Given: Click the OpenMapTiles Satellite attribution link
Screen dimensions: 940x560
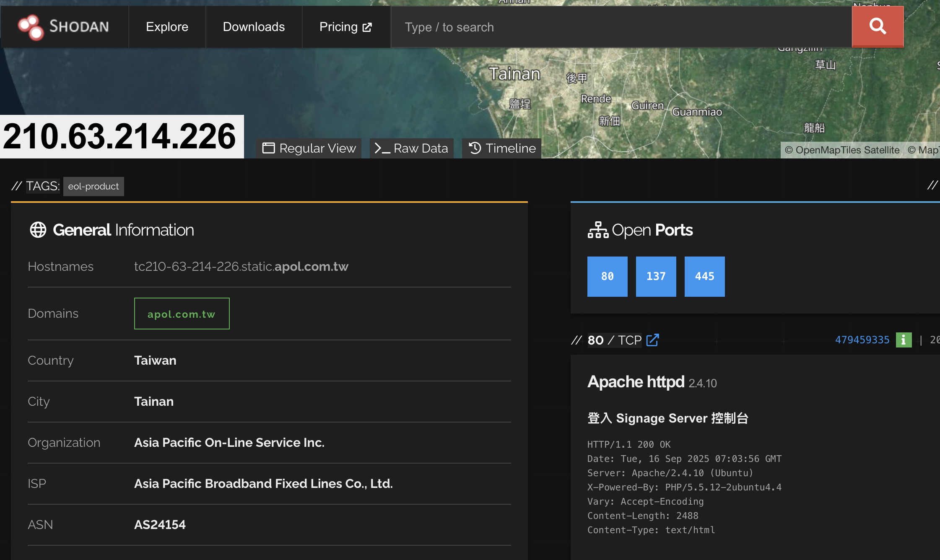Looking at the screenshot, I should (842, 150).
